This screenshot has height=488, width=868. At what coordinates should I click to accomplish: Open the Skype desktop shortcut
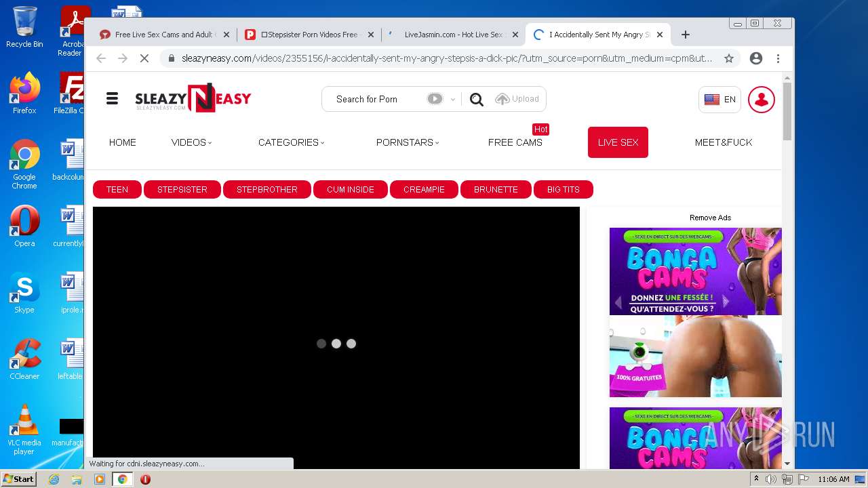24,293
